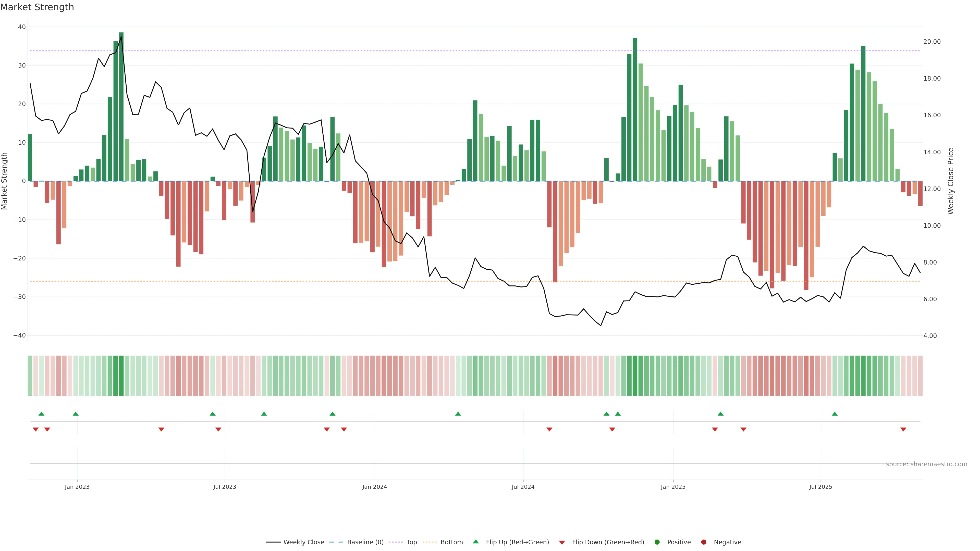
Task: Click the Flip Up green triangle legend icon
Action: 475,542
